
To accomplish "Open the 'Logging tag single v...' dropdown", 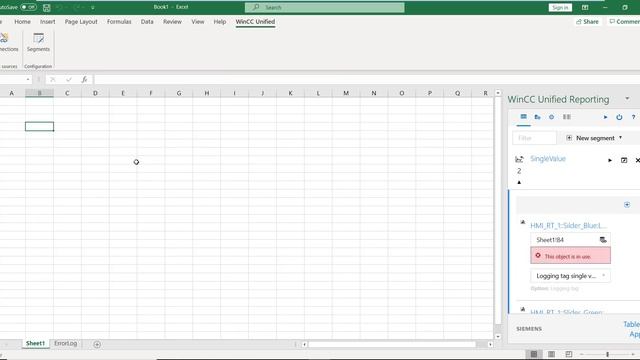I will click(x=570, y=276).
